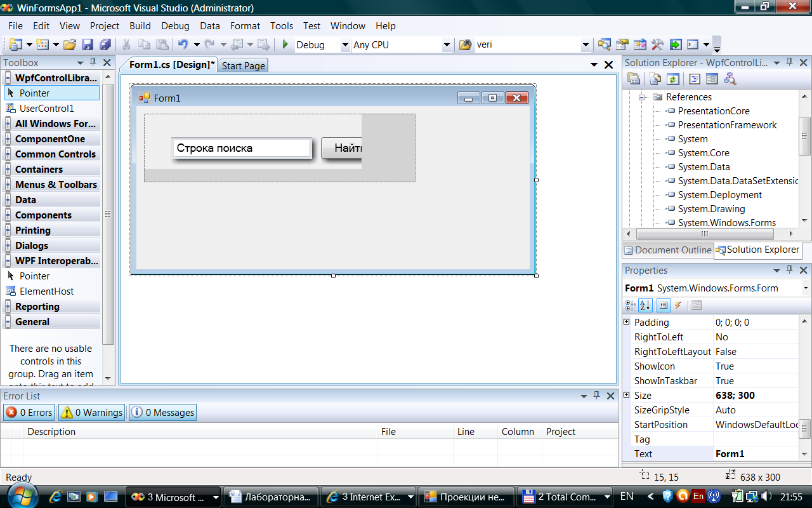The image size is (812, 508).
Task: Click the Undo arrow icon
Action: tap(183, 44)
